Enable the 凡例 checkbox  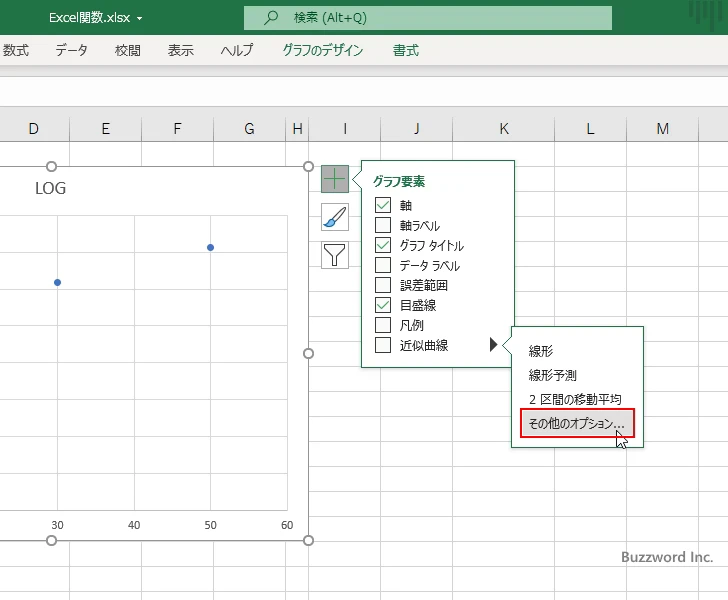(383, 325)
